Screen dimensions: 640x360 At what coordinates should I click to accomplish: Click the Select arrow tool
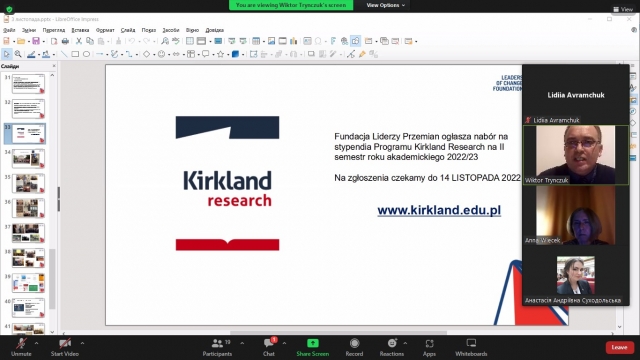7,54
